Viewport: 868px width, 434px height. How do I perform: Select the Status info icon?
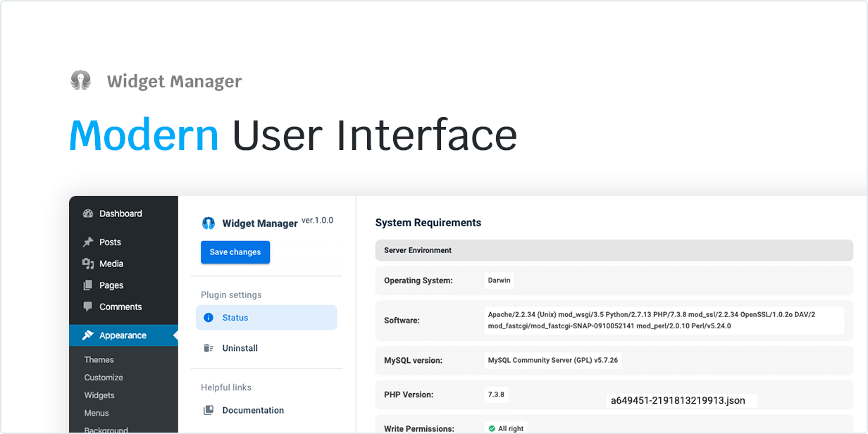[209, 318]
